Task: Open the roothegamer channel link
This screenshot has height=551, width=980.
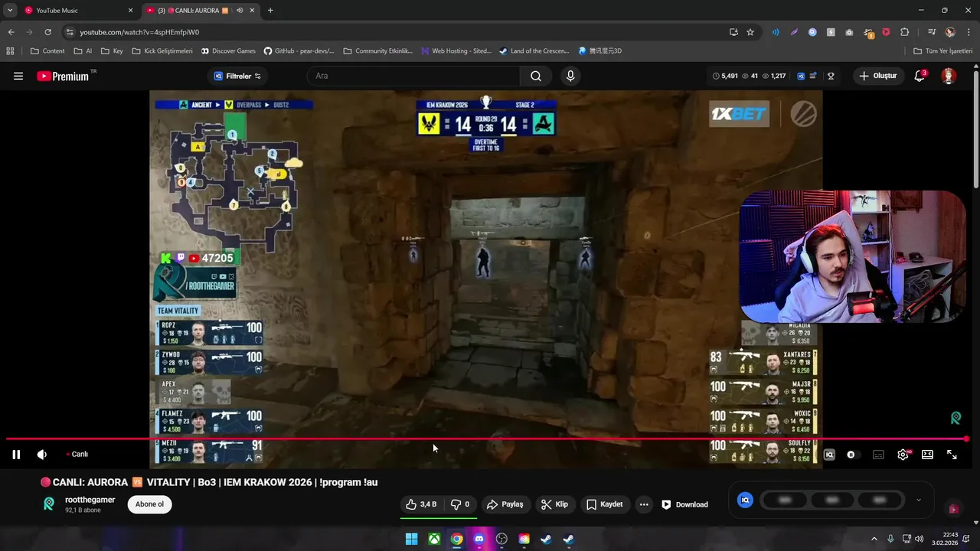Action: tap(90, 500)
